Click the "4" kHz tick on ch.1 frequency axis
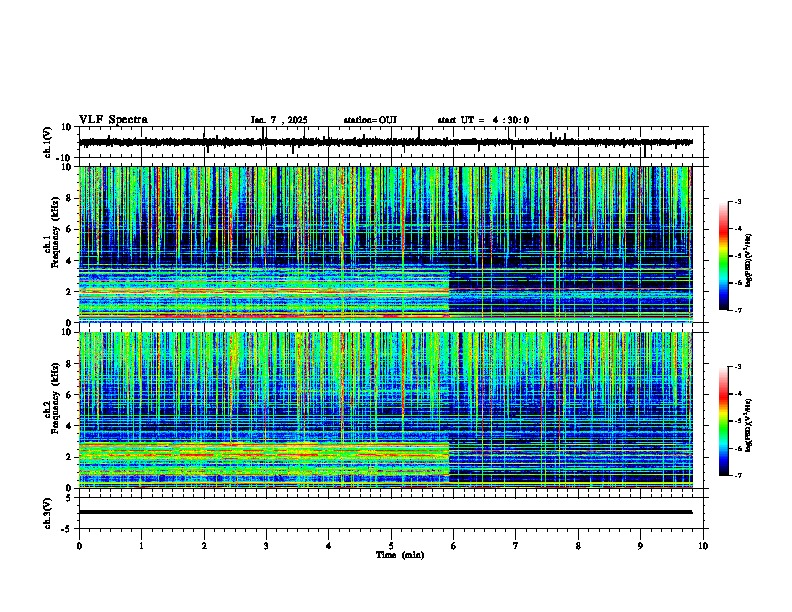 point(70,261)
